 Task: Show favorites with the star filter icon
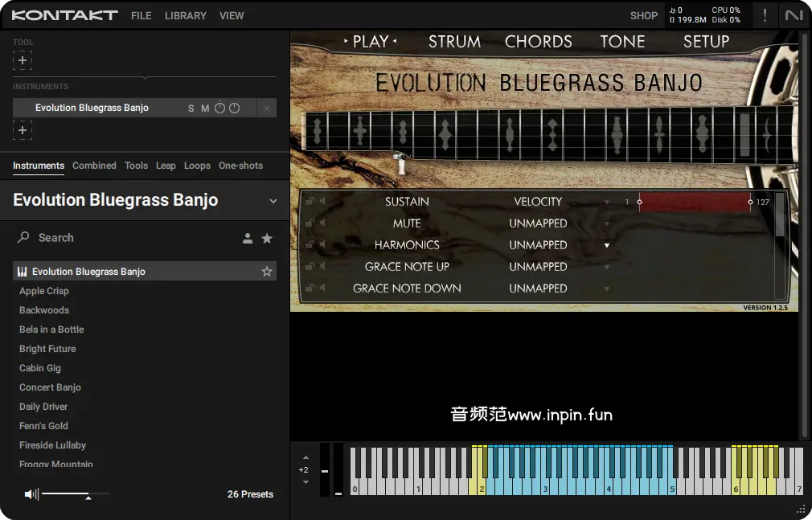click(x=267, y=238)
